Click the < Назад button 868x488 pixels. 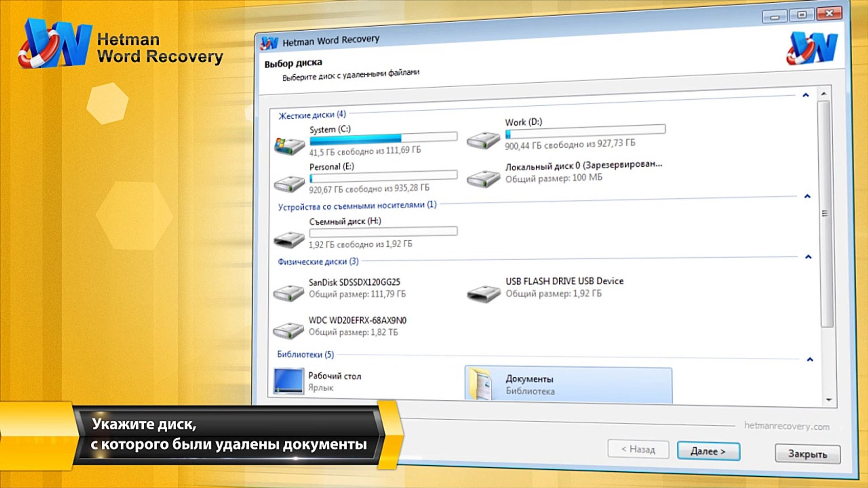click(x=638, y=449)
